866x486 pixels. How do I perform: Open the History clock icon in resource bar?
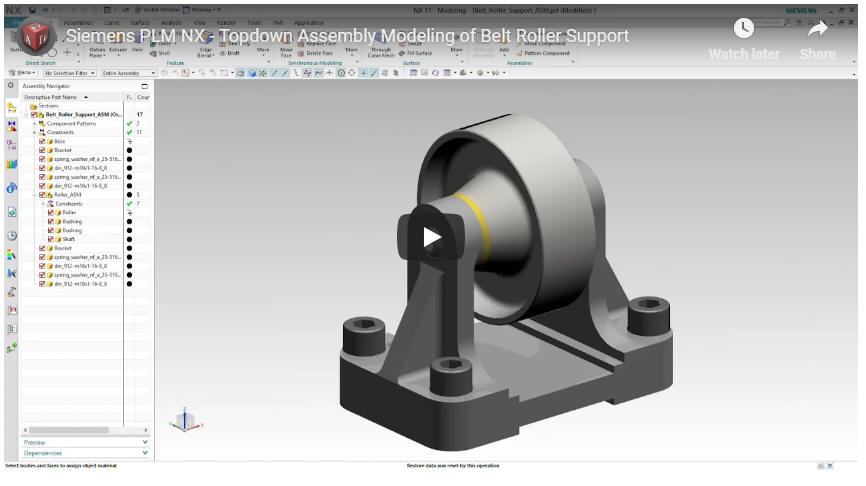(x=12, y=236)
